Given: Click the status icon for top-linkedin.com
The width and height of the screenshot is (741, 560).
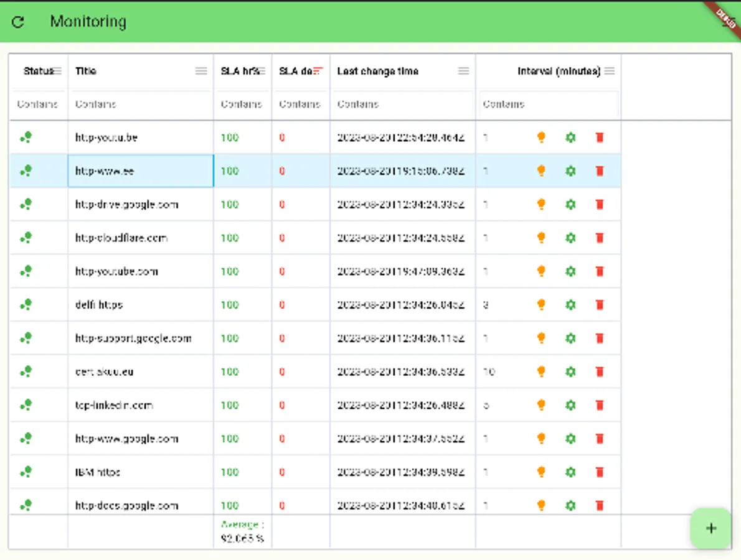Looking at the screenshot, I should tap(26, 405).
